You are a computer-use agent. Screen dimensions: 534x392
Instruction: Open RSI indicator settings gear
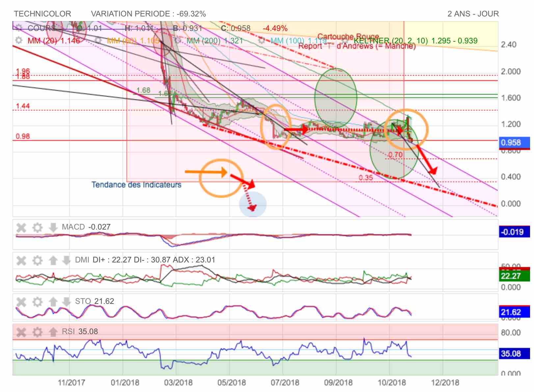pyautogui.click(x=37, y=332)
